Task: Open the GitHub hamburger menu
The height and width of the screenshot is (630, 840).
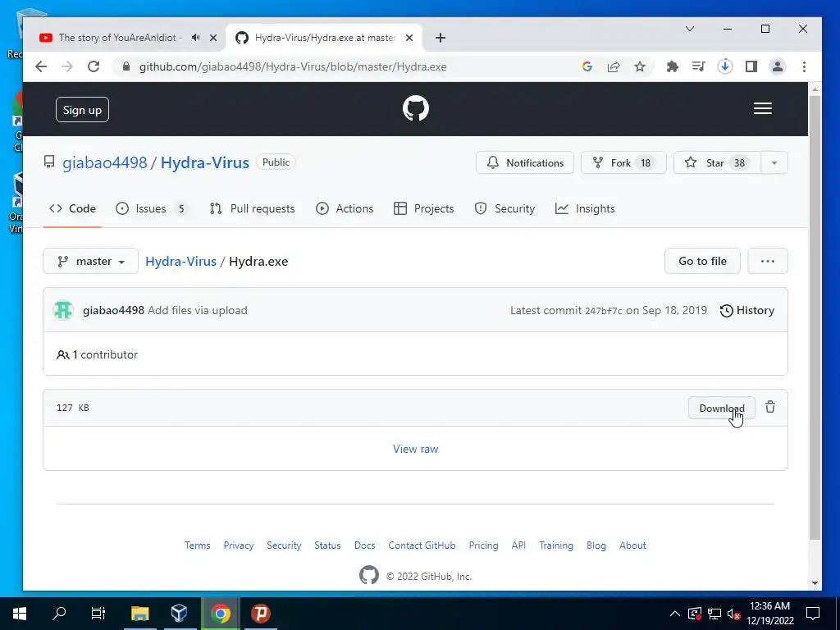Action: [763, 109]
